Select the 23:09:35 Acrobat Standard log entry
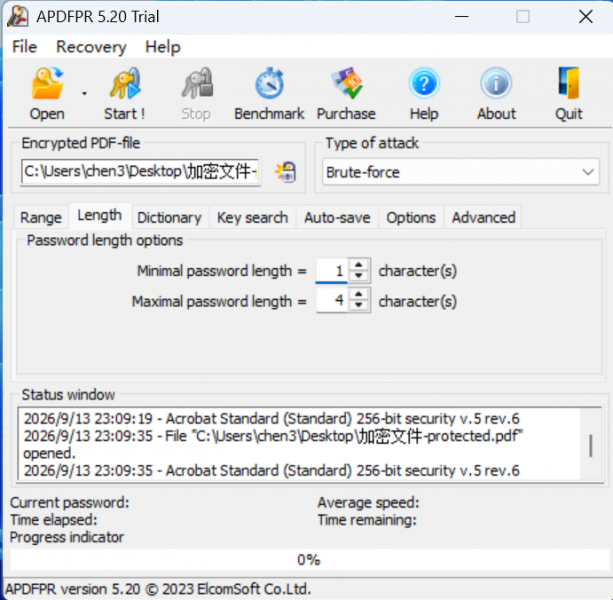This screenshot has height=600, width=613. [272, 471]
